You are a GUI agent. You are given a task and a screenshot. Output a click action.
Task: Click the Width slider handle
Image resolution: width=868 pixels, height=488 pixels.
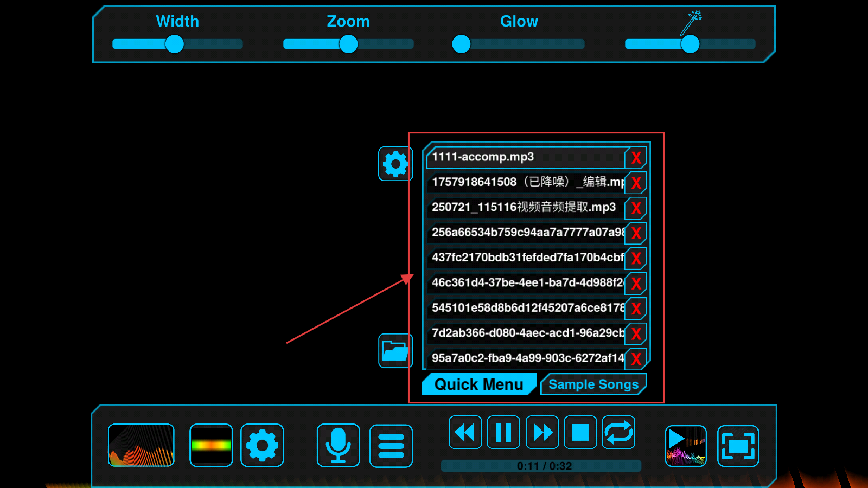pyautogui.click(x=175, y=44)
